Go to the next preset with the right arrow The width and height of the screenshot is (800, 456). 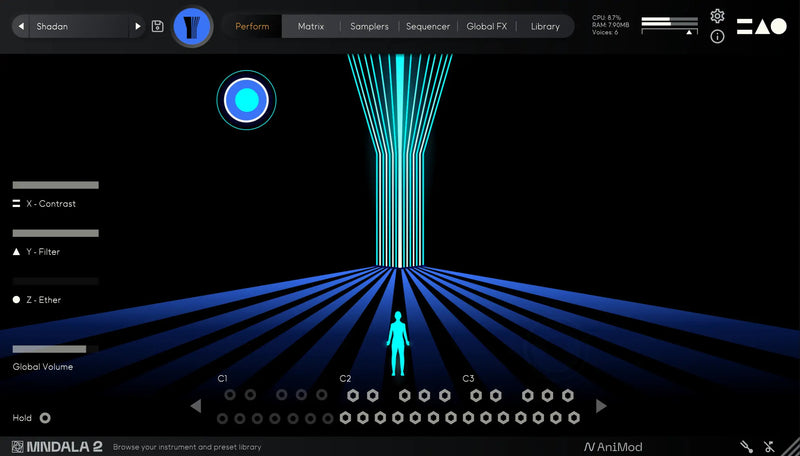138,26
